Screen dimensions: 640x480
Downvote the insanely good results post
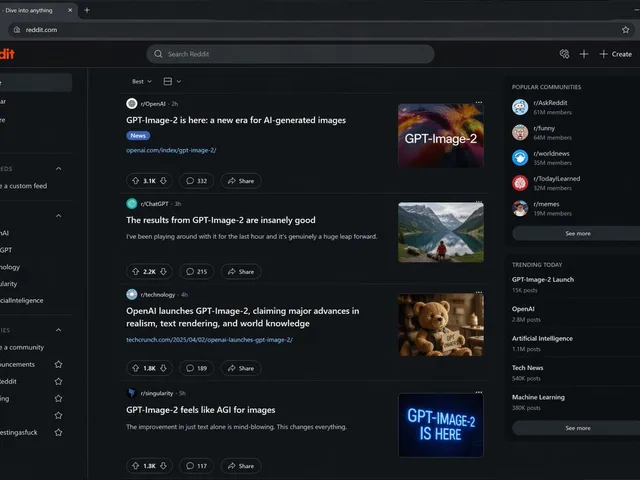tap(163, 271)
